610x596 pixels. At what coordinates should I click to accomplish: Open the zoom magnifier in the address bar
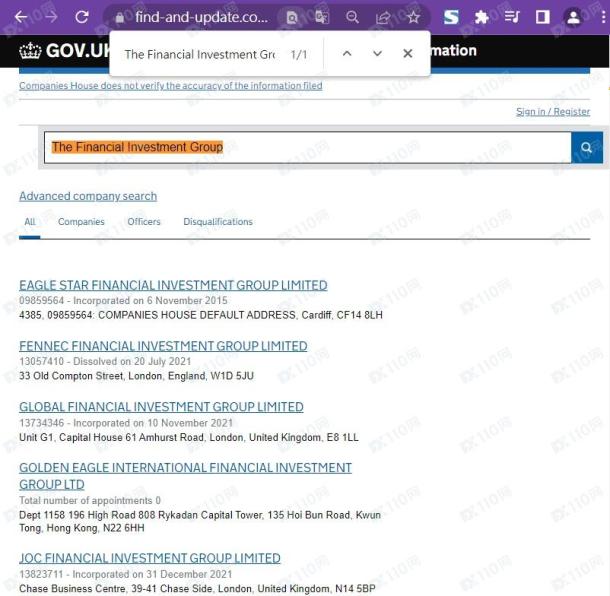(x=352, y=17)
